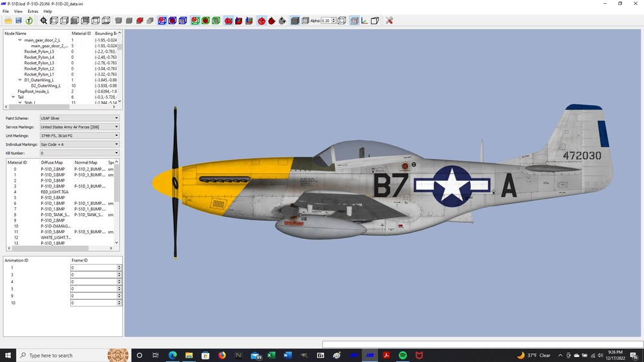The image size is (644, 362).
Task: Click the Normal Map column header
Action: click(86, 162)
